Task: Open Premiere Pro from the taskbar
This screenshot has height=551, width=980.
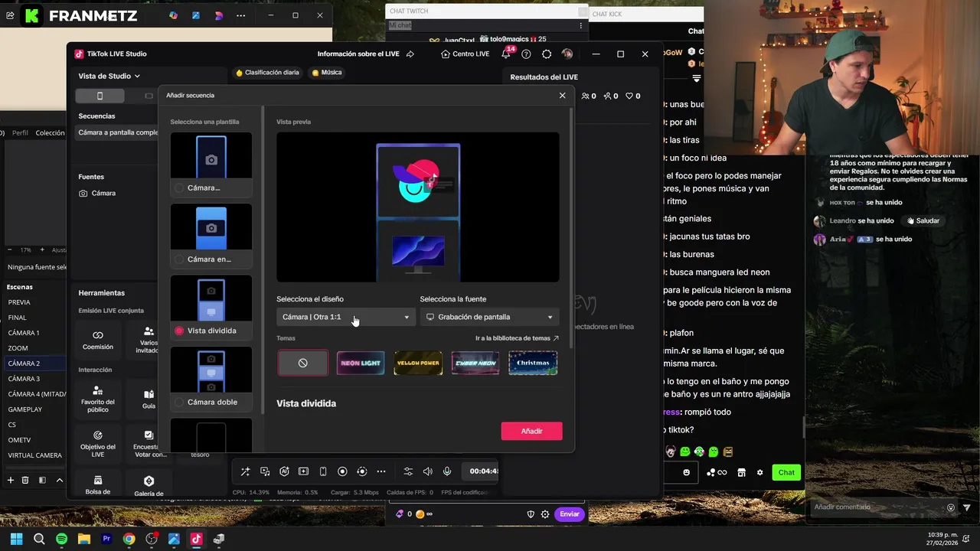Action: (106, 539)
